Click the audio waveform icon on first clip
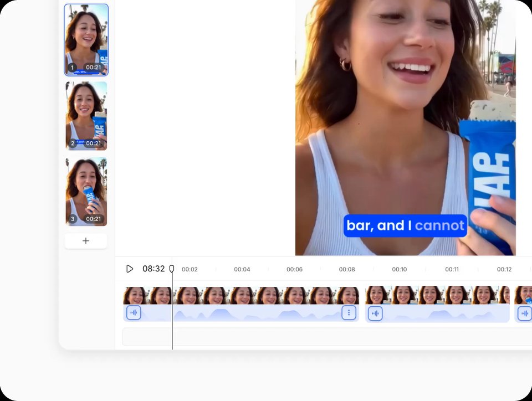532x401 pixels. click(134, 313)
